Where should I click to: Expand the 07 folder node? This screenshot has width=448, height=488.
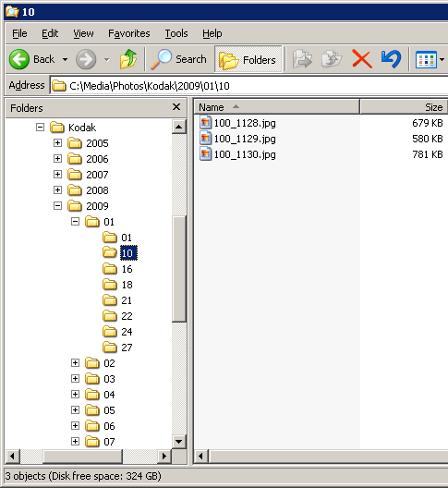coord(76,441)
